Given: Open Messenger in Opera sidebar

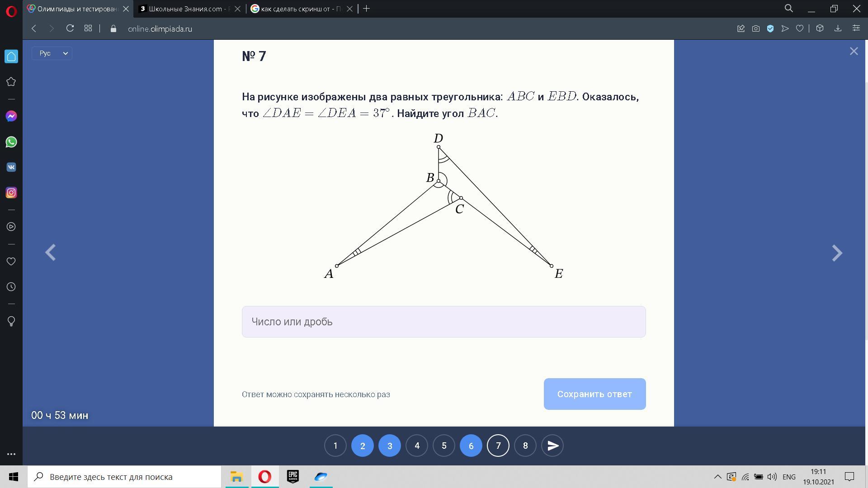Looking at the screenshot, I should click(11, 117).
